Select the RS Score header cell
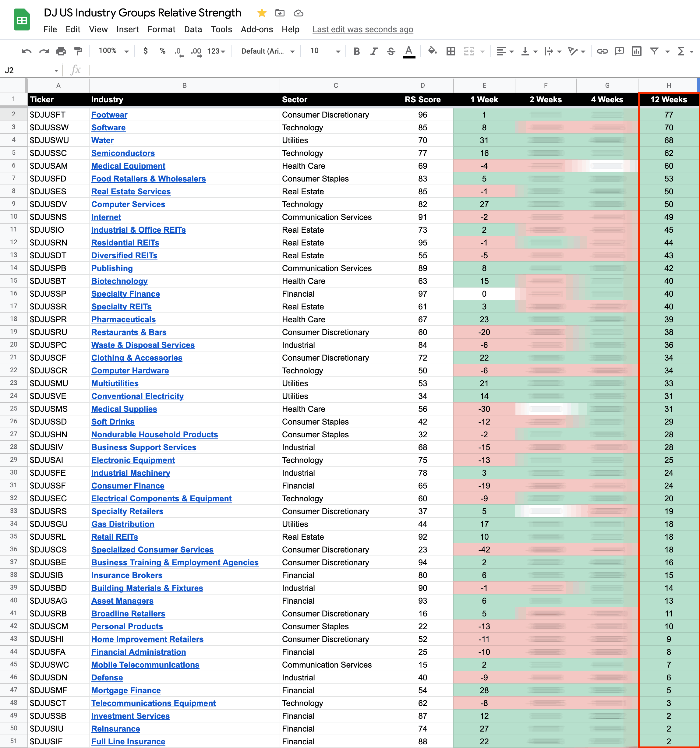This screenshot has width=700, height=748. pyautogui.click(x=422, y=100)
